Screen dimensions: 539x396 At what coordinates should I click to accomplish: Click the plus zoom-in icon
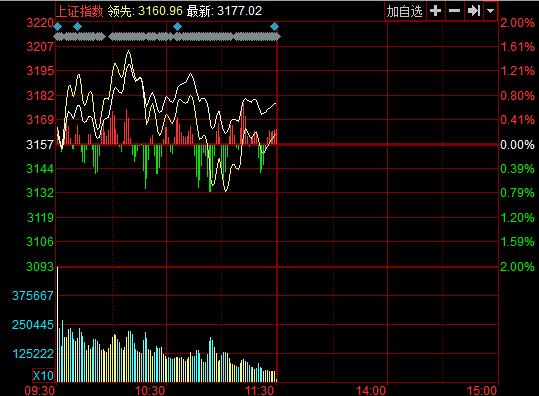tap(436, 11)
